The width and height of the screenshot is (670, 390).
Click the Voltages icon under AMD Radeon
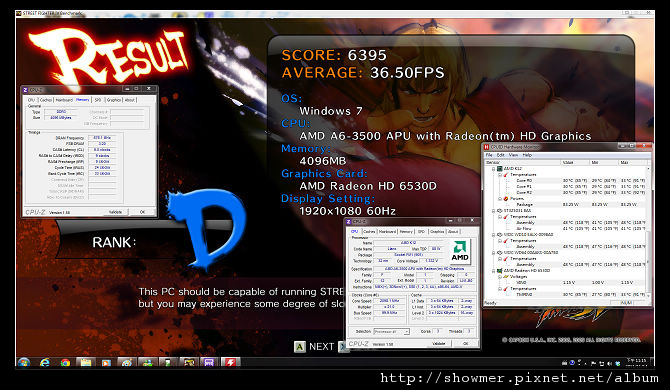pyautogui.click(x=505, y=276)
